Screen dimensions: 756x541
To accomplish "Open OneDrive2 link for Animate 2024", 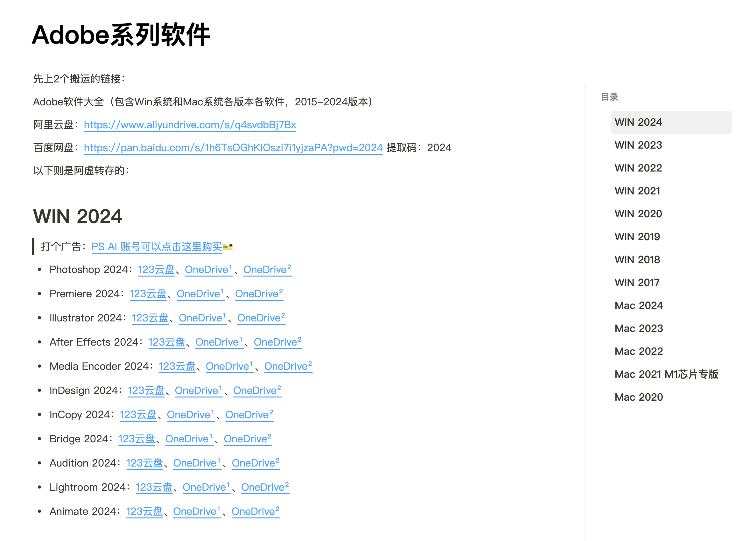I will coord(255,511).
